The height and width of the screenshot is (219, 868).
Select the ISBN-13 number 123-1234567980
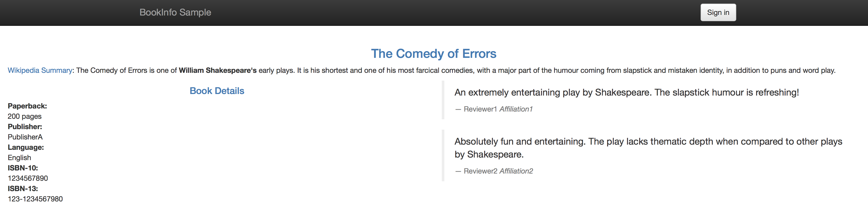tap(35, 199)
